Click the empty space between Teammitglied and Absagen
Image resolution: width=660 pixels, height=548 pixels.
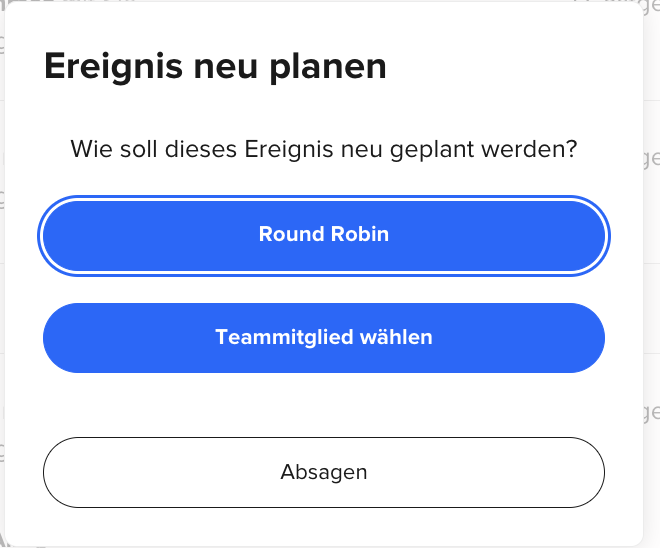click(x=324, y=405)
